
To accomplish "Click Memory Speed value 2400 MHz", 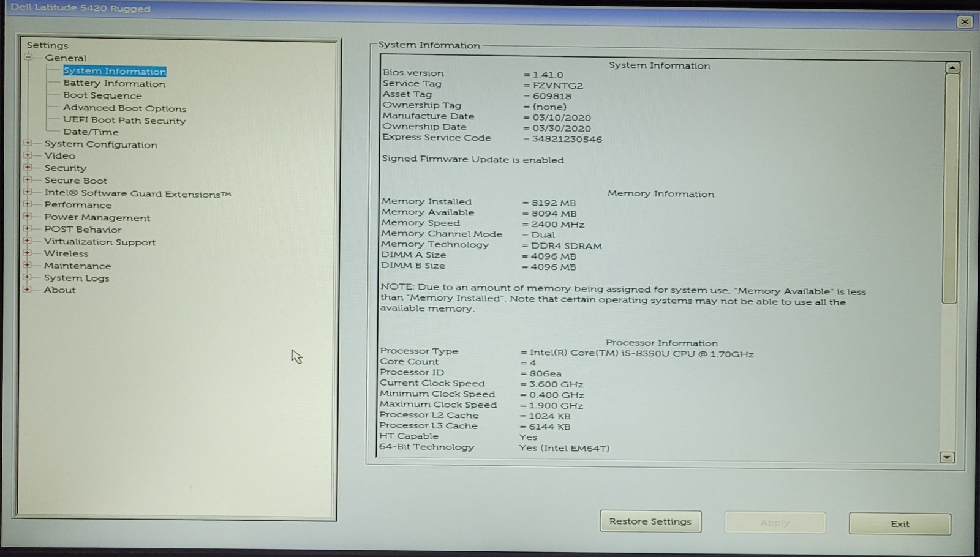I will click(x=557, y=224).
